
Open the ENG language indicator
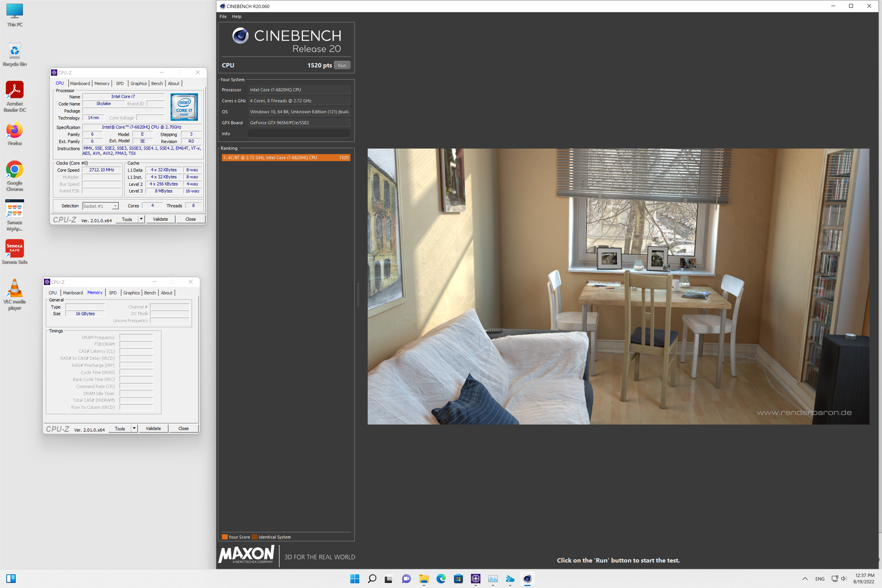(x=820, y=579)
